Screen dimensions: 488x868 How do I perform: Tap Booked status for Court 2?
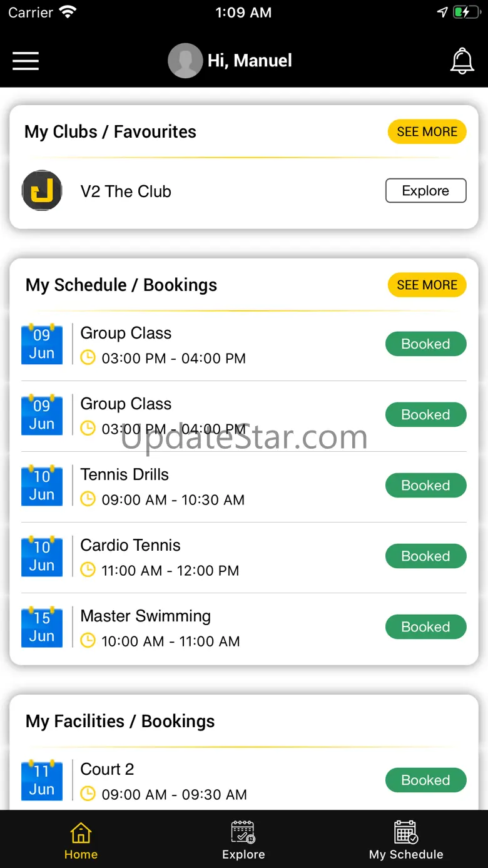tap(425, 780)
